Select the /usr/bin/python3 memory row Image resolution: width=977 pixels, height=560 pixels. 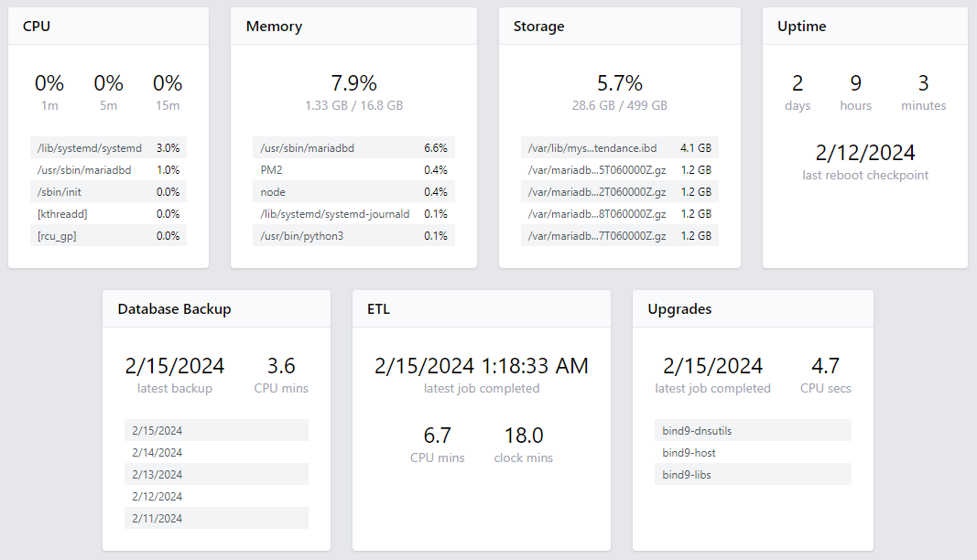pyautogui.click(x=354, y=235)
